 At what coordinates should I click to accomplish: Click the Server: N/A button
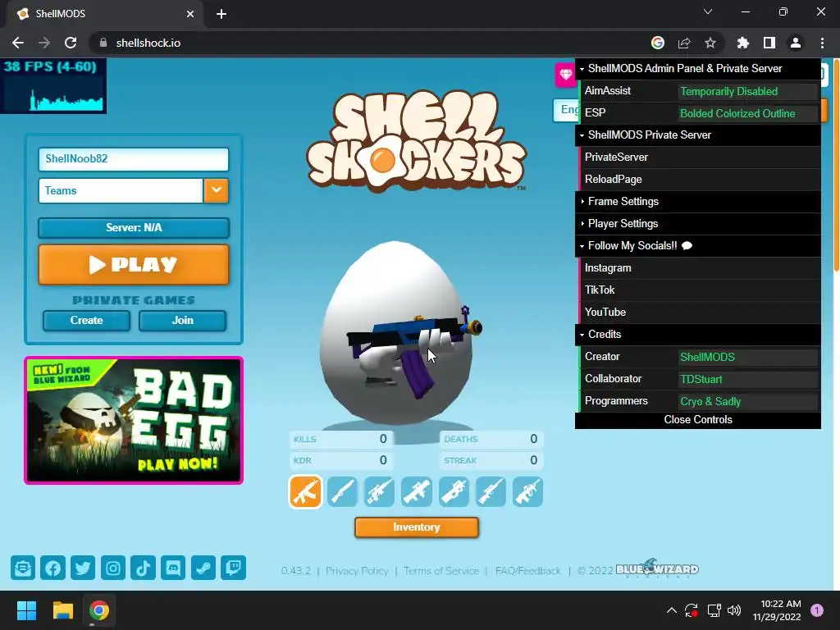(134, 228)
